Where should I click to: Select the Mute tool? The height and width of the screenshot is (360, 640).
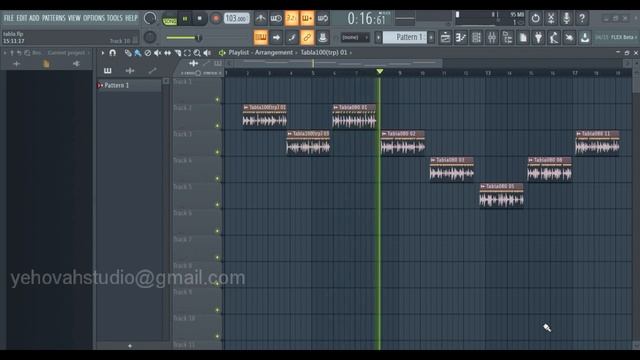158,53
